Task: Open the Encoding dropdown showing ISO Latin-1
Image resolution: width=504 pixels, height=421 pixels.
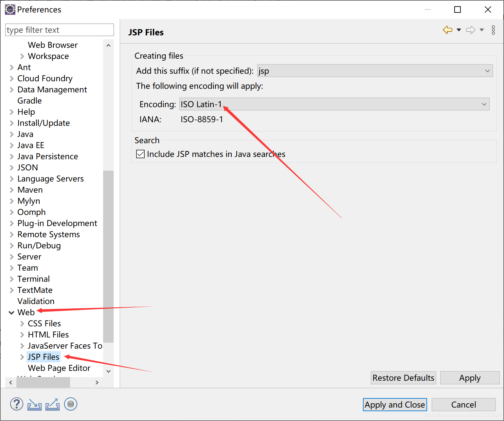Action: tap(484, 104)
